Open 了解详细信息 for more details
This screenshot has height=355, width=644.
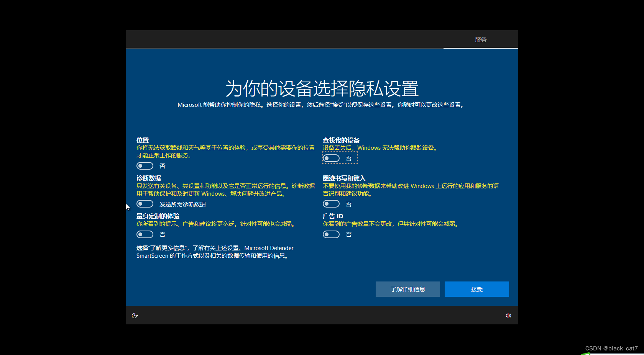[407, 289]
